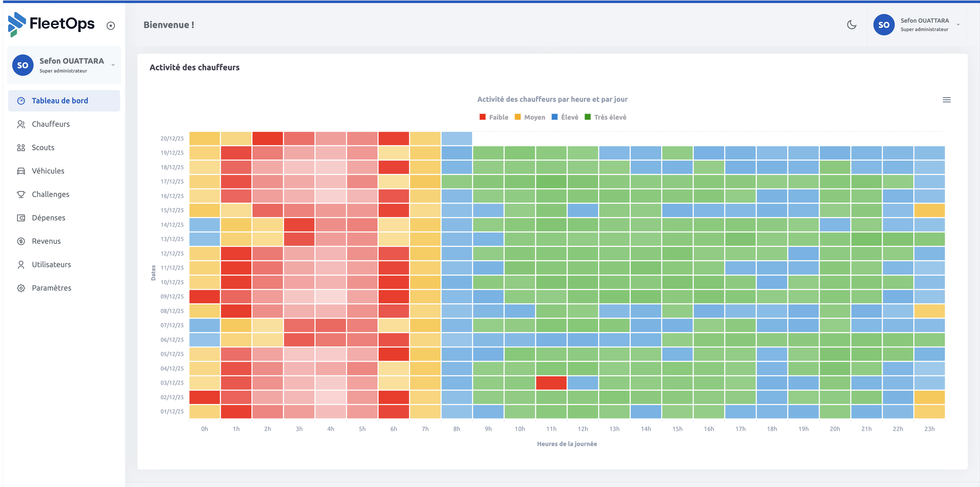The height and width of the screenshot is (487, 980).
Task: Click the Challenges trophy icon
Action: (x=21, y=194)
